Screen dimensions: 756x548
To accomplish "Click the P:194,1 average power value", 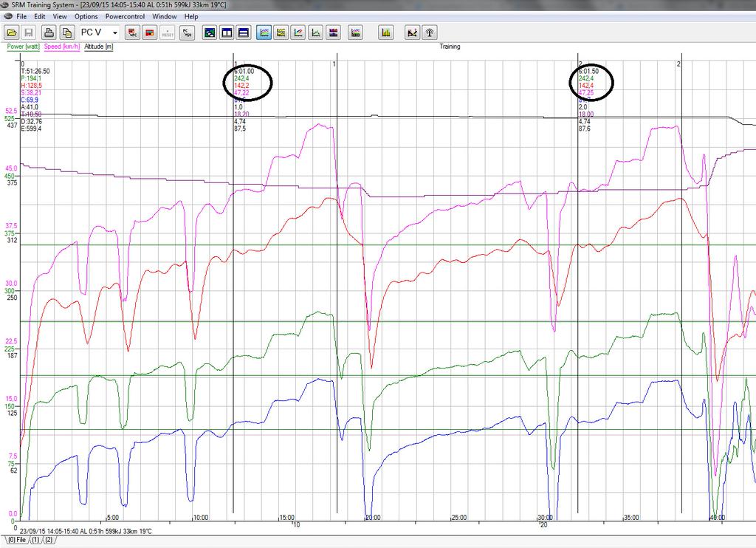I will (31, 78).
